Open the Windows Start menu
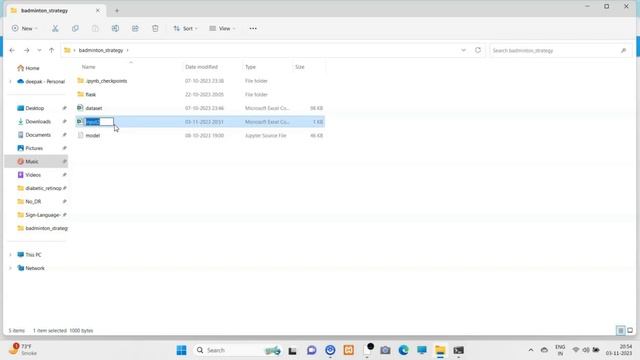This screenshot has width=640, height=360. coord(182,350)
